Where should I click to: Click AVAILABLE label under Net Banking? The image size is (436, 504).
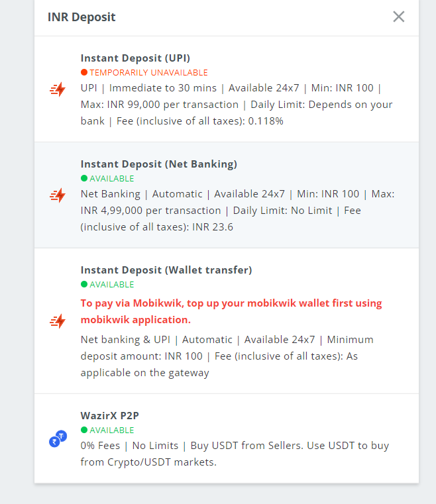coord(111,178)
